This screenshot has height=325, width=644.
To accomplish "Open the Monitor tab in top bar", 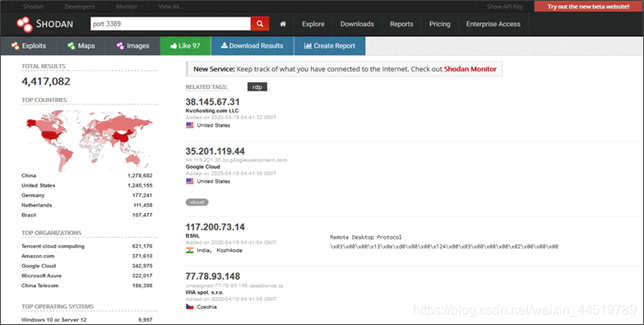I will [x=127, y=7].
